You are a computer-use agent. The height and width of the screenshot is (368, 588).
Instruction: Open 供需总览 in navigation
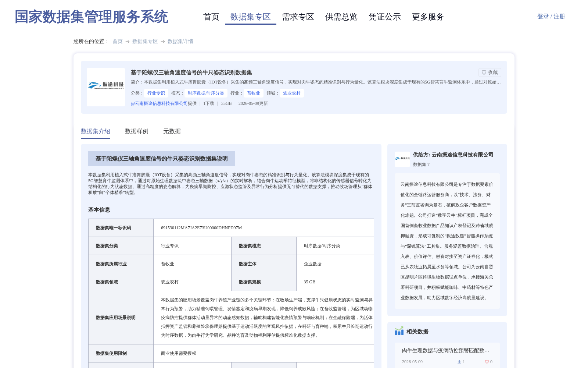point(341,17)
